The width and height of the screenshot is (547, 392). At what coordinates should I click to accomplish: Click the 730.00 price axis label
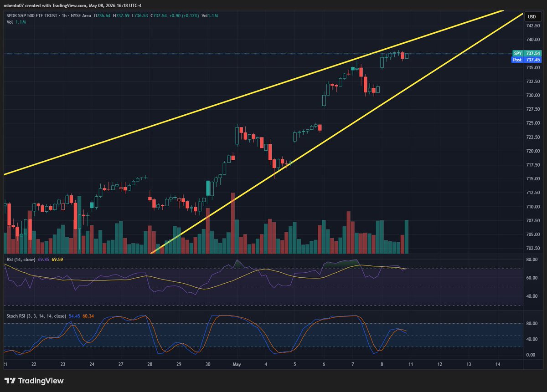click(x=533, y=95)
